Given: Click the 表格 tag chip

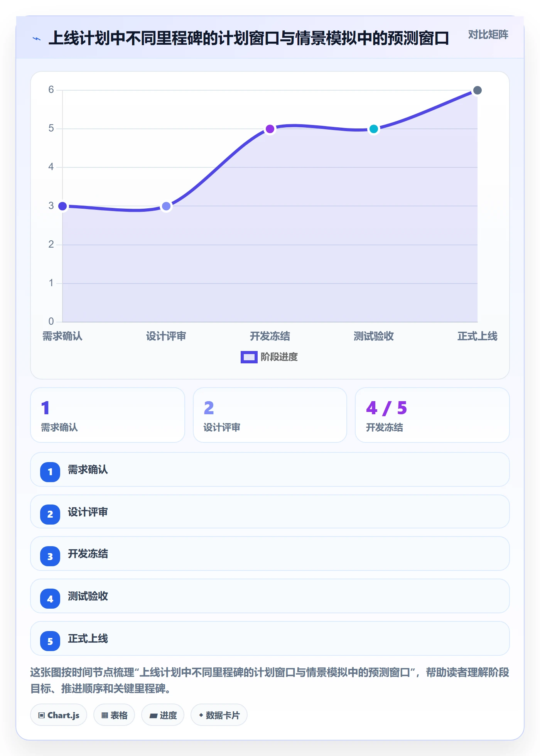Looking at the screenshot, I should [x=114, y=715].
